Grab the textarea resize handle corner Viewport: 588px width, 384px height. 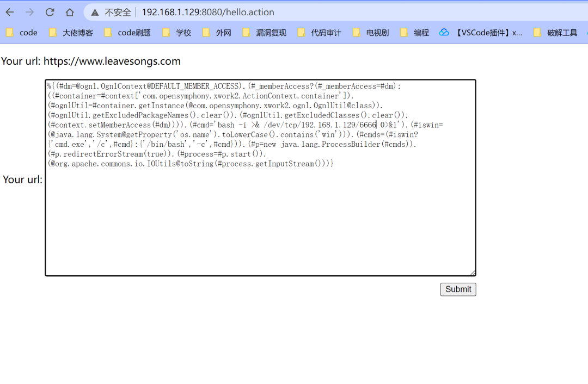tap(473, 272)
